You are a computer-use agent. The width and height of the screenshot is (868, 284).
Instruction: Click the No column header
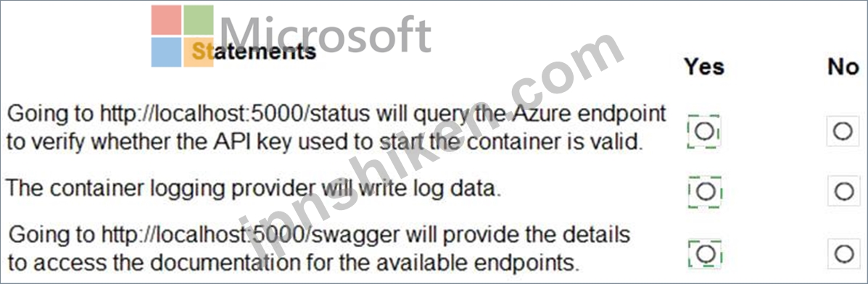tap(843, 67)
